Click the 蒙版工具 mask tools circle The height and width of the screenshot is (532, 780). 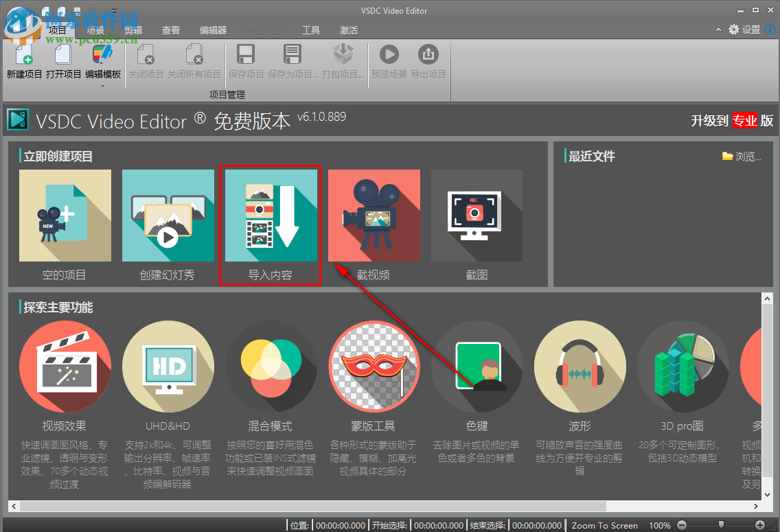(x=374, y=367)
